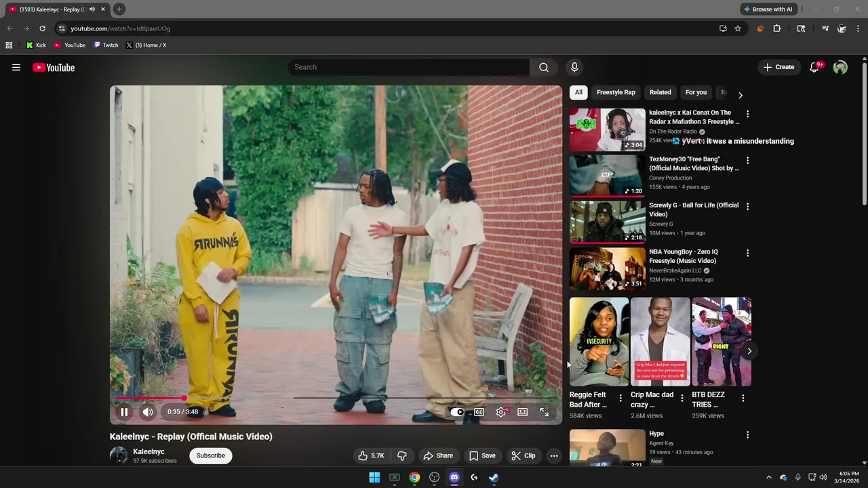The image size is (868, 488).
Task: Open options for BTB DEZZ short
Action: coord(743,399)
